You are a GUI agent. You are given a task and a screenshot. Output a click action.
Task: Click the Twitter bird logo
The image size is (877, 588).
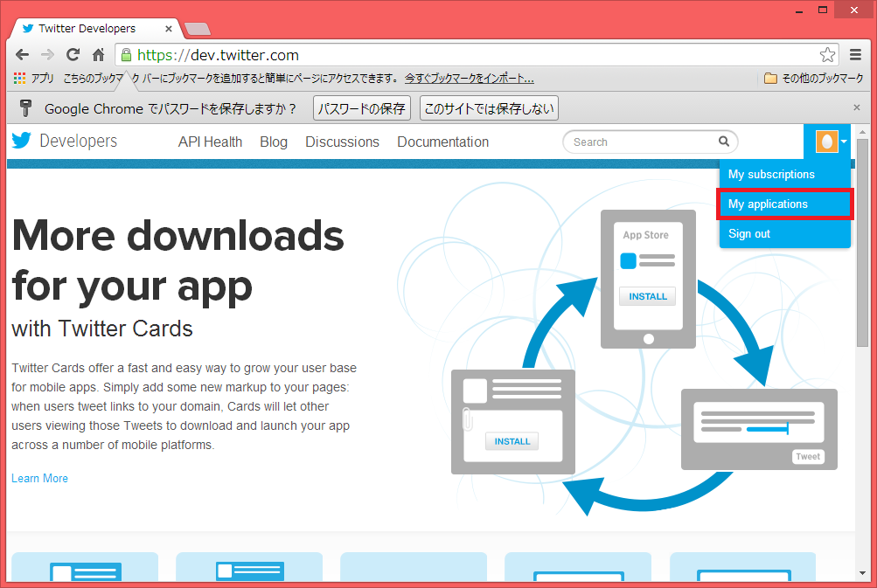click(21, 141)
